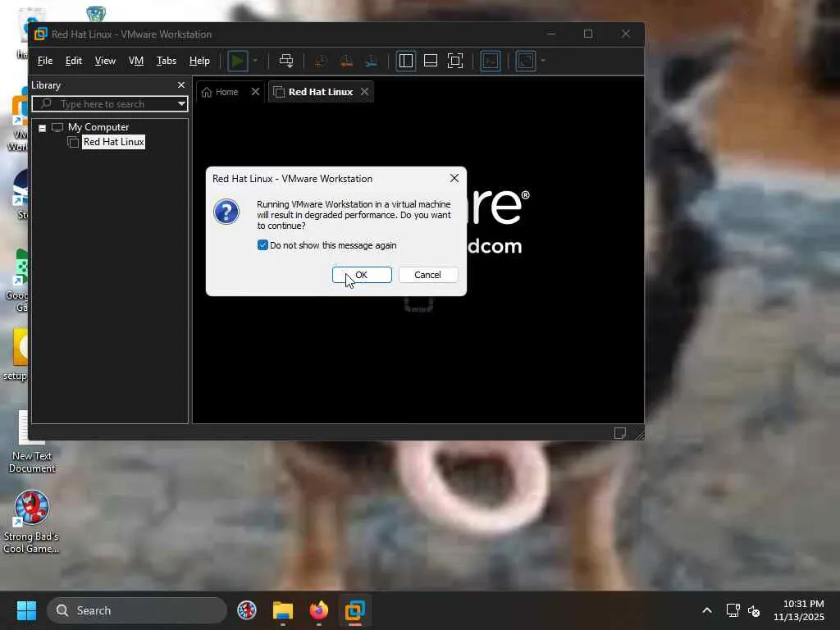Image resolution: width=840 pixels, height=630 pixels.
Task: Open the Windows Start menu
Action: (26, 610)
